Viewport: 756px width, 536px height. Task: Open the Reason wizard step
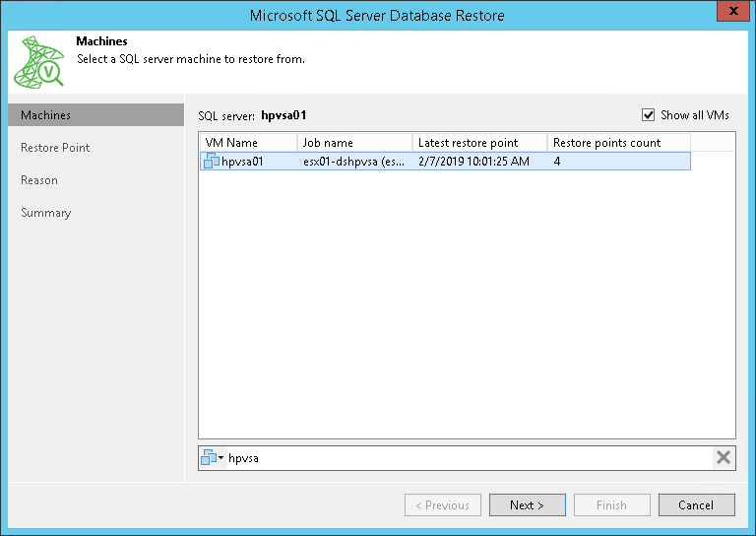(x=39, y=180)
